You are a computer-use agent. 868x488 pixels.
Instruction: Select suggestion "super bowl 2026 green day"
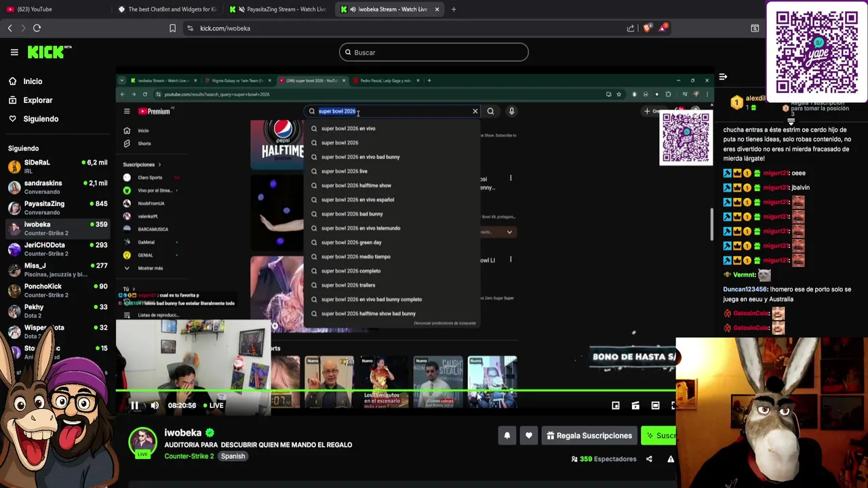[x=393, y=243]
